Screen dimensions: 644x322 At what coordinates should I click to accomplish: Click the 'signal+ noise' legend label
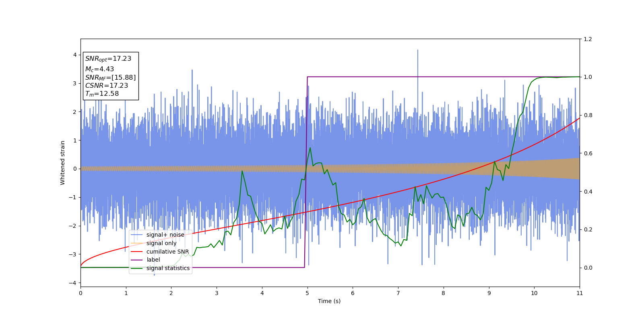pyautogui.click(x=165, y=235)
